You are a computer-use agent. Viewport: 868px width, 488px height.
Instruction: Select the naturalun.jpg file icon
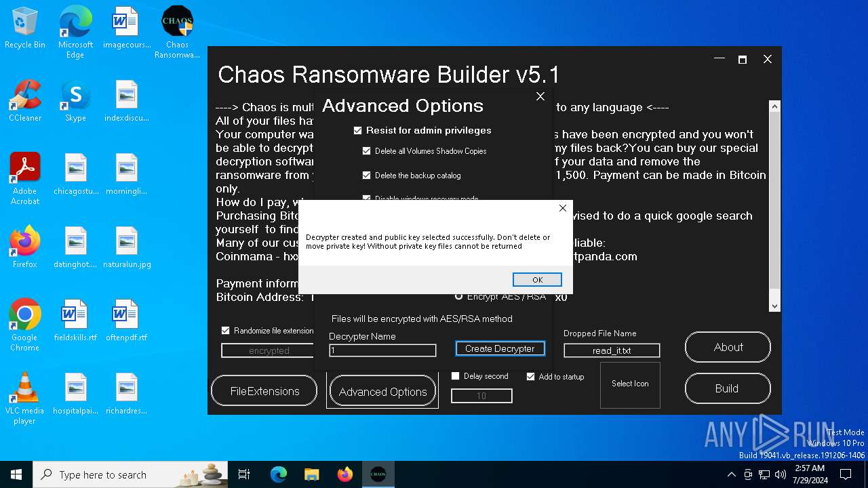point(127,247)
